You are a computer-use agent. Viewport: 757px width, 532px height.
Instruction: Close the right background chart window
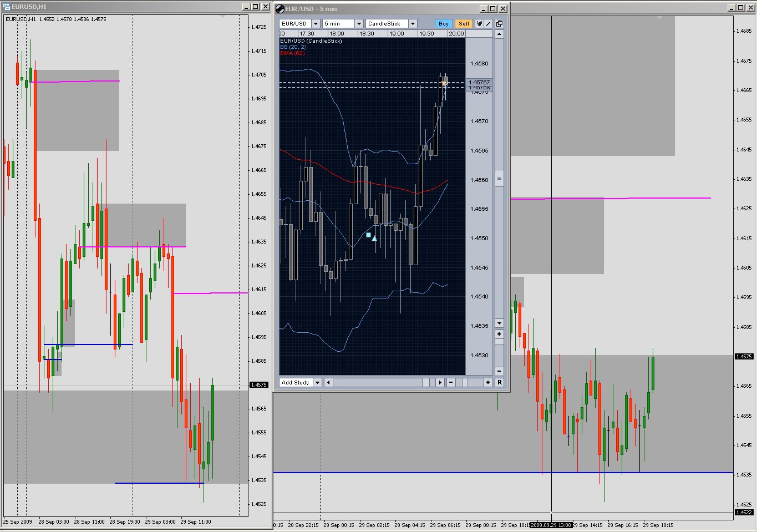pyautogui.click(x=750, y=7)
